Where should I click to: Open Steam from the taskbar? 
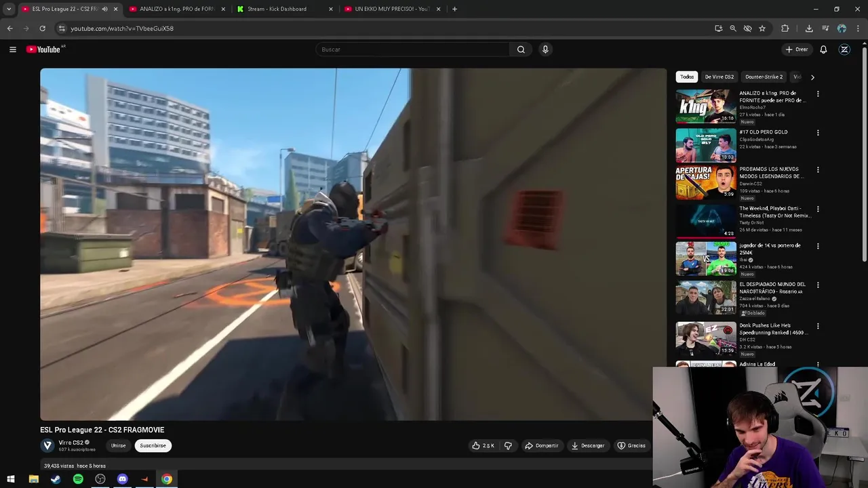pyautogui.click(x=56, y=479)
